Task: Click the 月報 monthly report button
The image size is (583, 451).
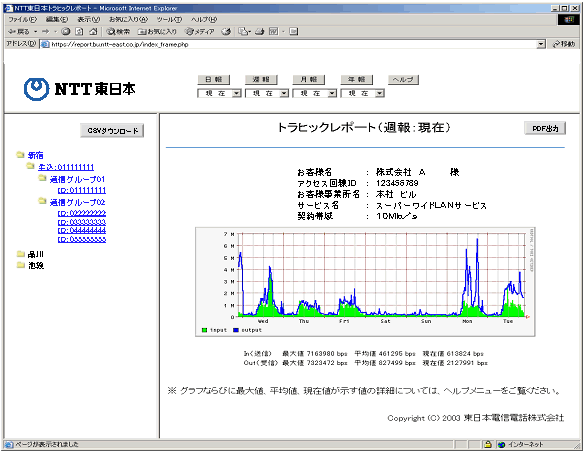Action: (309, 80)
